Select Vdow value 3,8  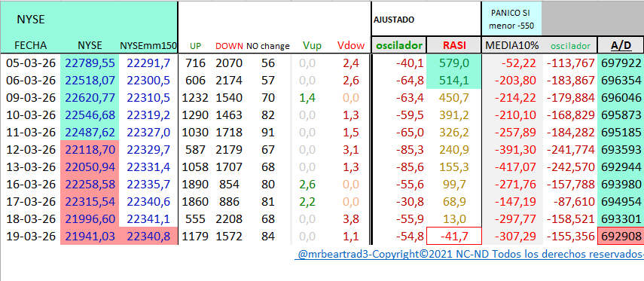pyautogui.click(x=351, y=219)
